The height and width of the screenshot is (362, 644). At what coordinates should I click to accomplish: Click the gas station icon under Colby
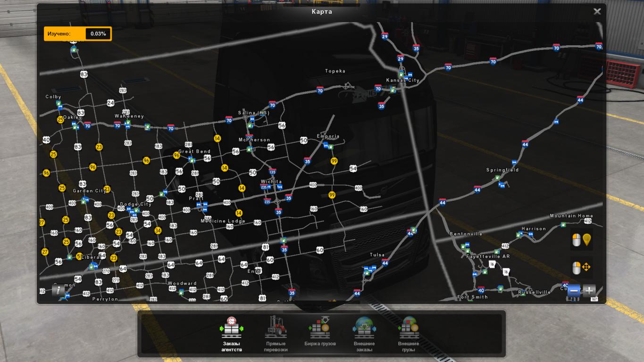pyautogui.click(x=59, y=103)
